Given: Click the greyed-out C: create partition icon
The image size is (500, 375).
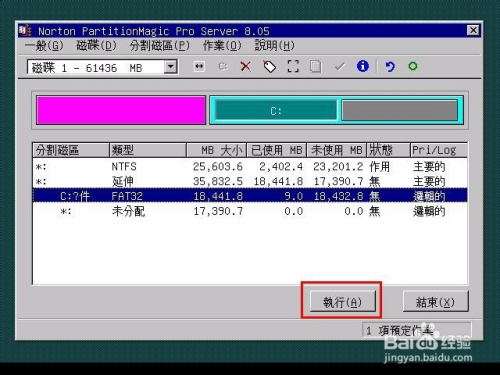Looking at the screenshot, I should [223, 67].
